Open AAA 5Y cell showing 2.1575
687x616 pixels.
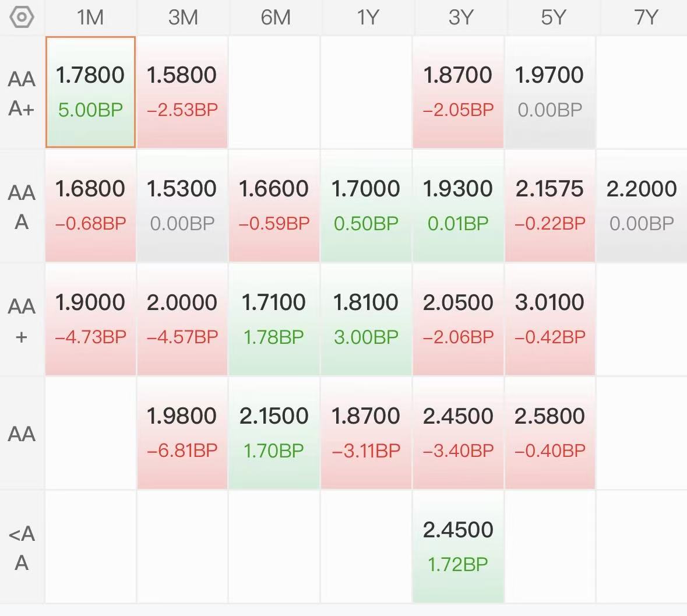pos(550,206)
